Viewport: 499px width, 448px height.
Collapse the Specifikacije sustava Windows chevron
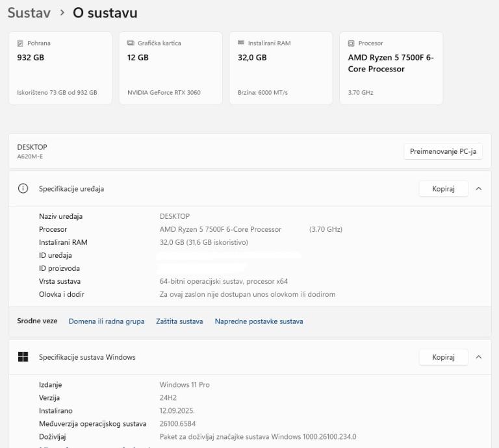(x=479, y=357)
